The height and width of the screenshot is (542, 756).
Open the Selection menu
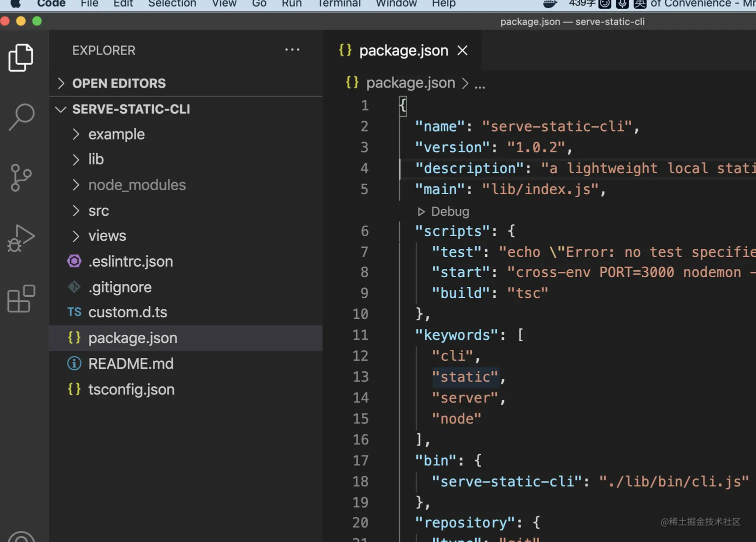(x=172, y=4)
